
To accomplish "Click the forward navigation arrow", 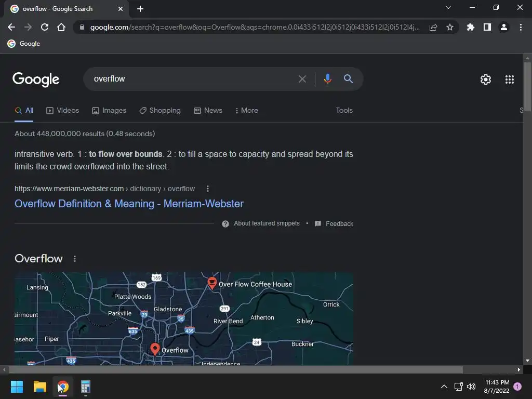I will pyautogui.click(x=28, y=27).
